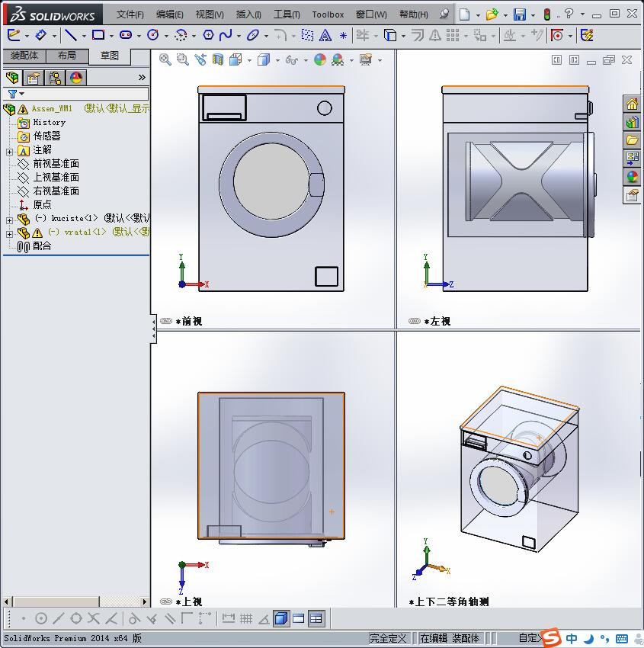644x648 pixels.
Task: Select the Straight Slot tool
Action: click(126, 36)
